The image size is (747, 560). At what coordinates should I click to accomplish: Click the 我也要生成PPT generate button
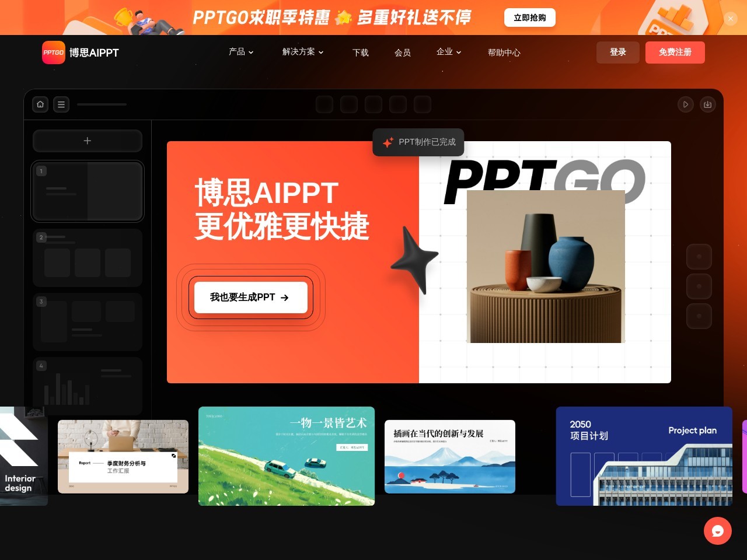(250, 297)
